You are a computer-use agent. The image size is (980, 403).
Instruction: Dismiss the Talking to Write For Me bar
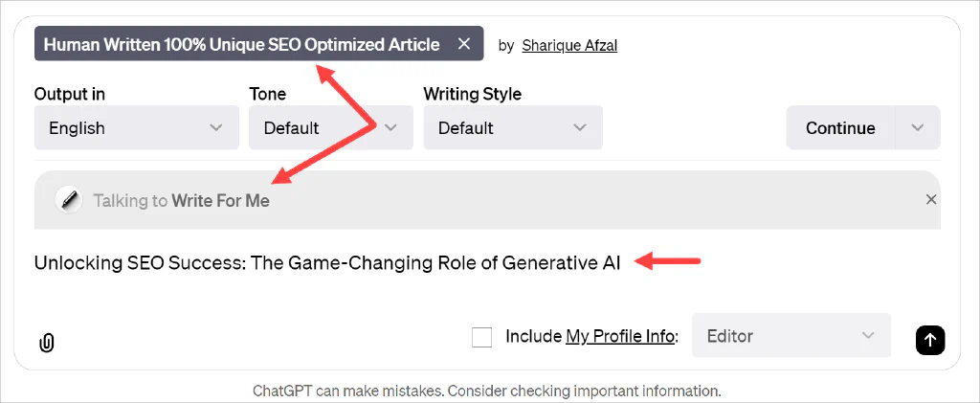930,199
